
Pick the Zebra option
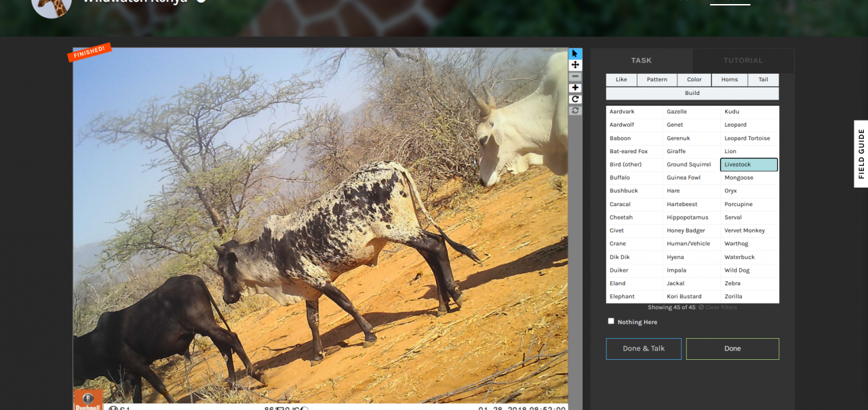(749, 283)
